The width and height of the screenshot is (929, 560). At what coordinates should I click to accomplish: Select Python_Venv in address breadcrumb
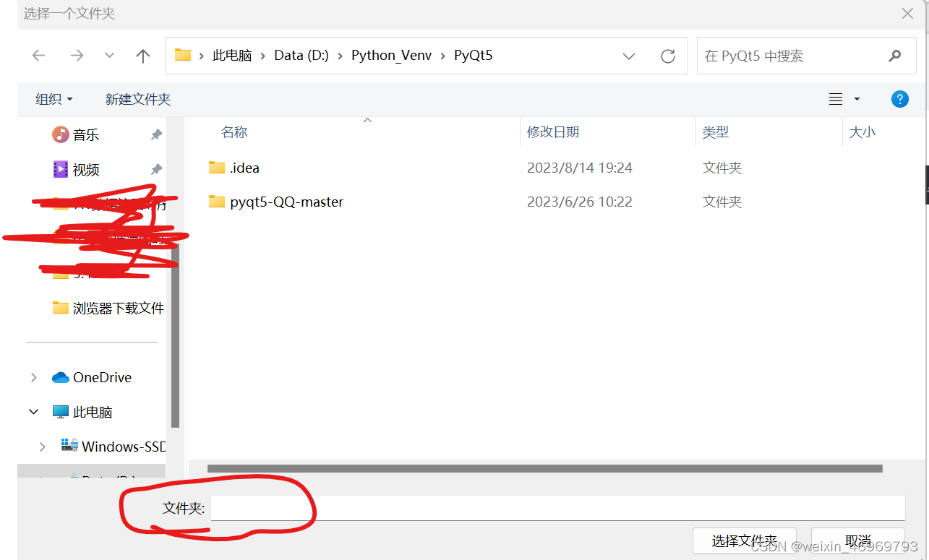[x=391, y=56]
